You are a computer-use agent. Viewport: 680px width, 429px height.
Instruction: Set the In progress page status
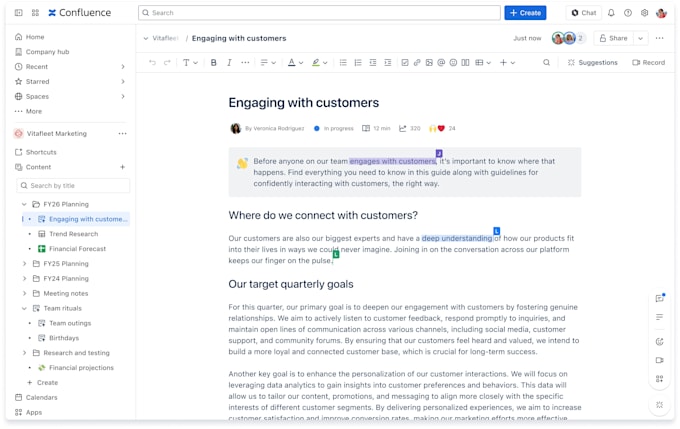[x=333, y=128]
